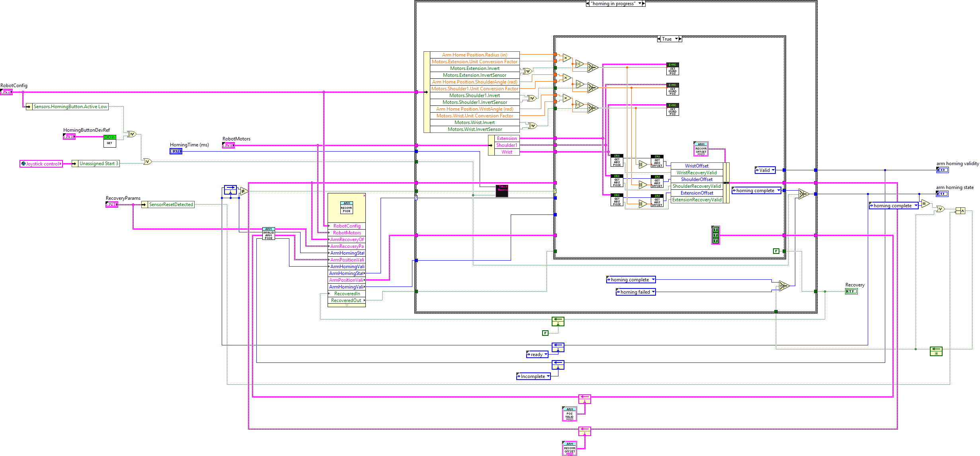Viewport: 980px width, 456px height.
Task: Open the Valid enum constant dropdown
Action: tap(773, 170)
